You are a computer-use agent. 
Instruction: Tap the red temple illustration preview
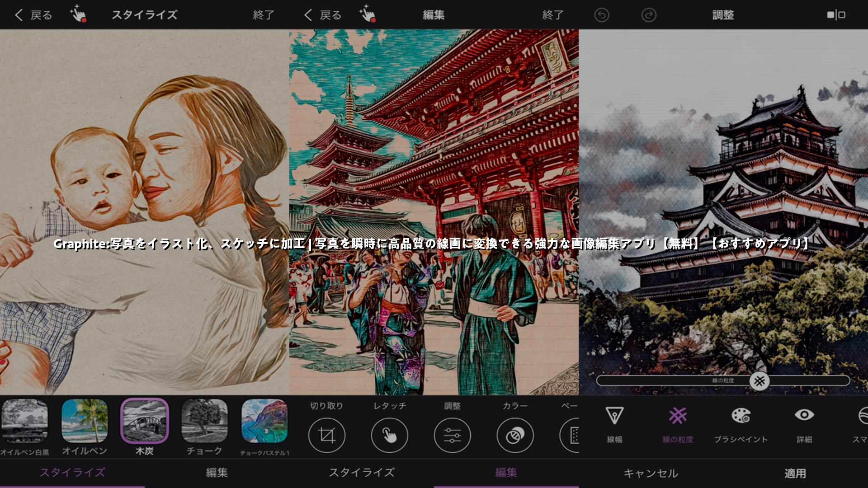pyautogui.click(x=434, y=212)
